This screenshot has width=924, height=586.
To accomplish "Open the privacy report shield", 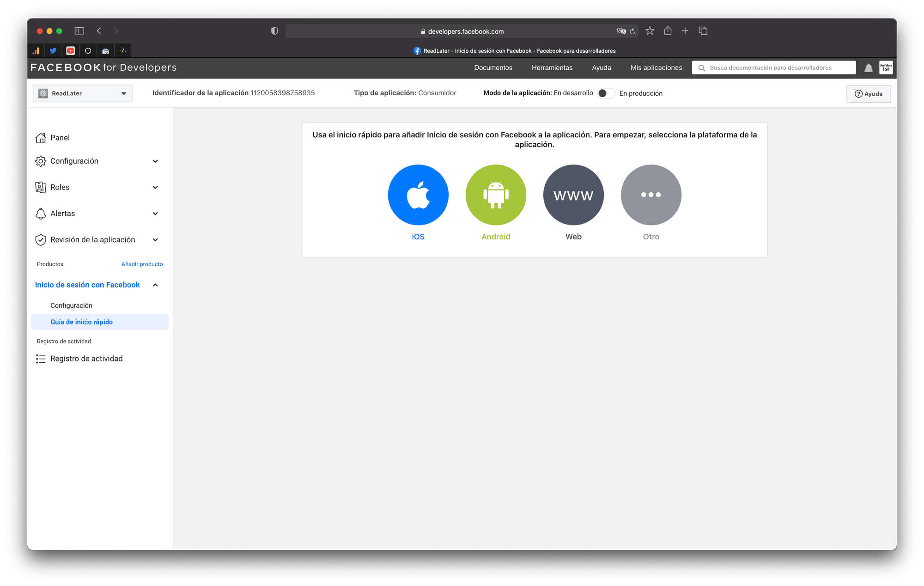I will coord(274,31).
